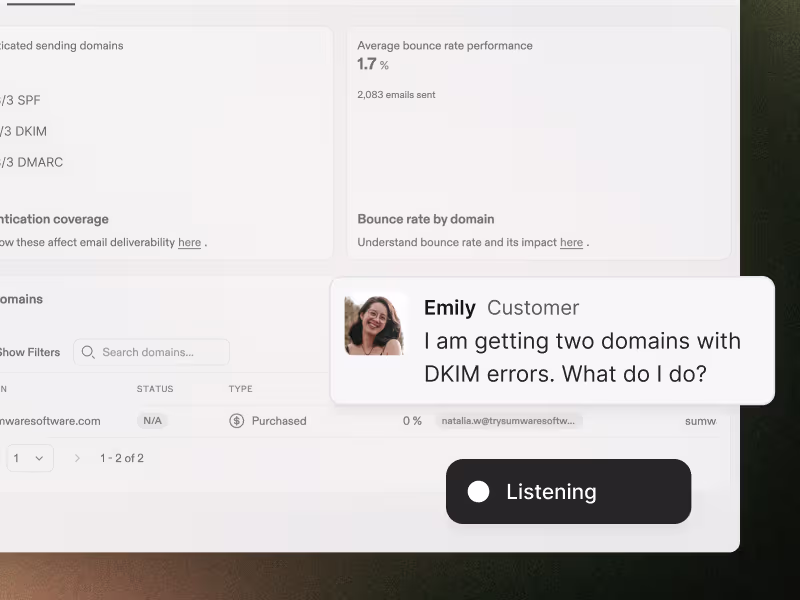Select the natalia.w@trysumwaresoftw... email chip
This screenshot has height=600, width=800.
[508, 421]
